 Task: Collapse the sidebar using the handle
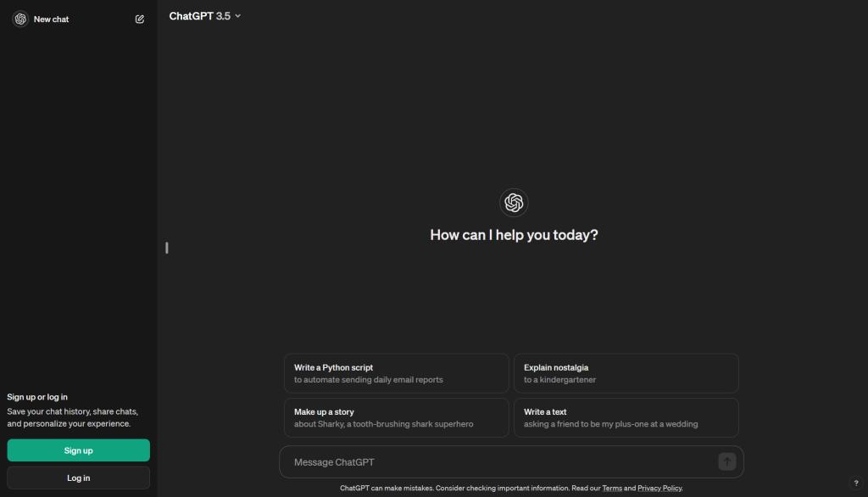point(167,248)
